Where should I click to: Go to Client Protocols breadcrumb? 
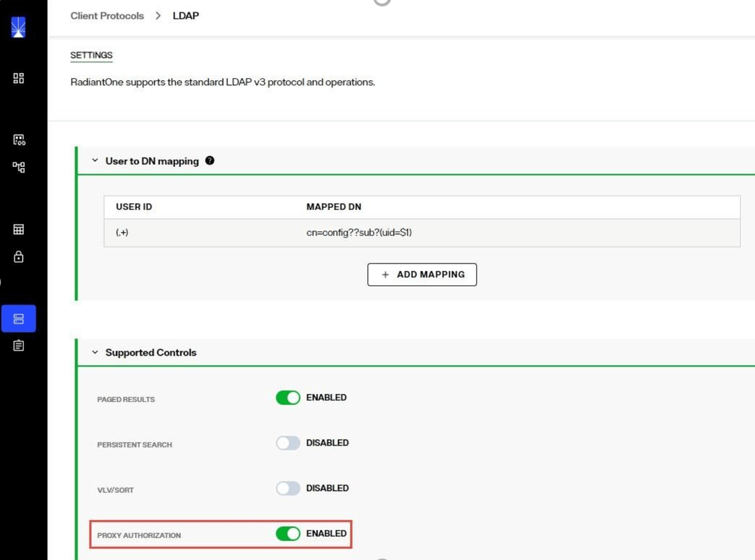[107, 15]
